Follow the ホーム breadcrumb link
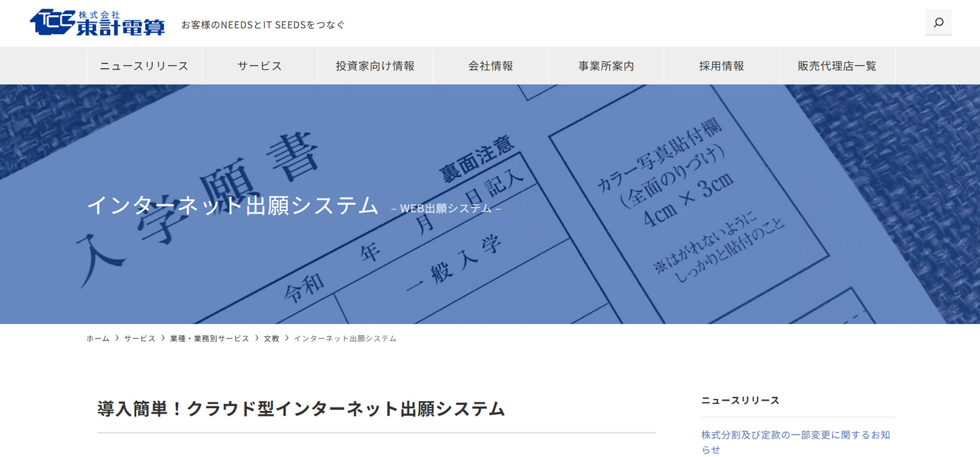Viewport: 980px width, 457px height. coord(98,338)
